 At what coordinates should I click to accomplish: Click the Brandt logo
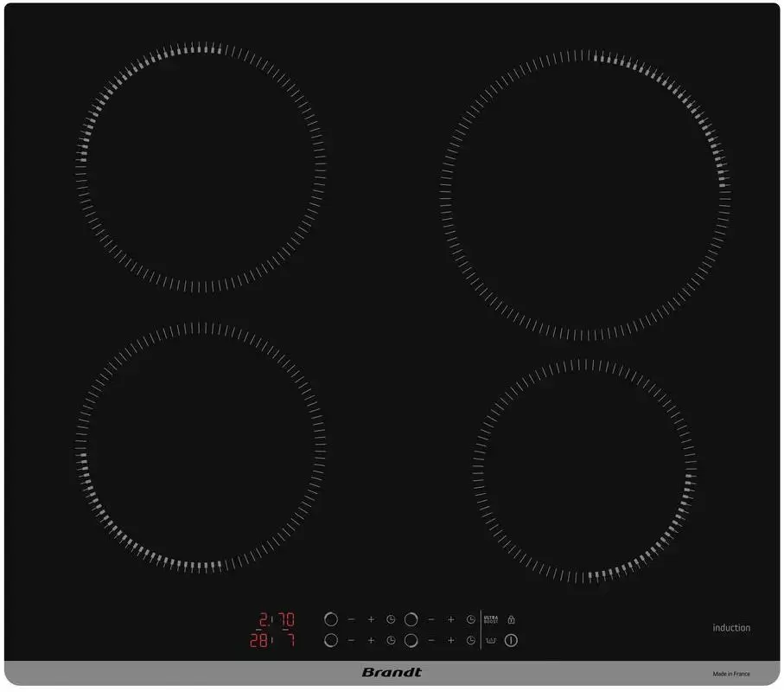coord(392,673)
